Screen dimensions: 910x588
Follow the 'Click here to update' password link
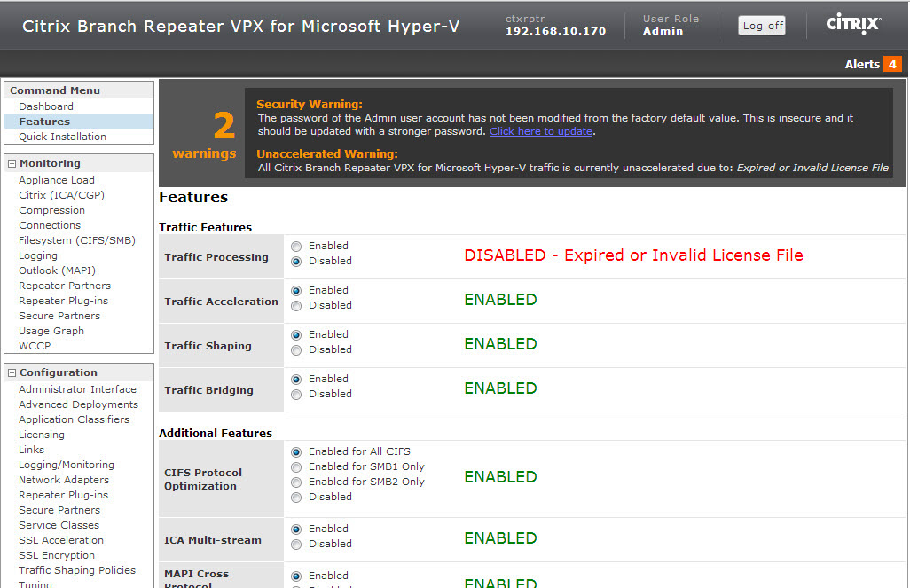click(541, 131)
